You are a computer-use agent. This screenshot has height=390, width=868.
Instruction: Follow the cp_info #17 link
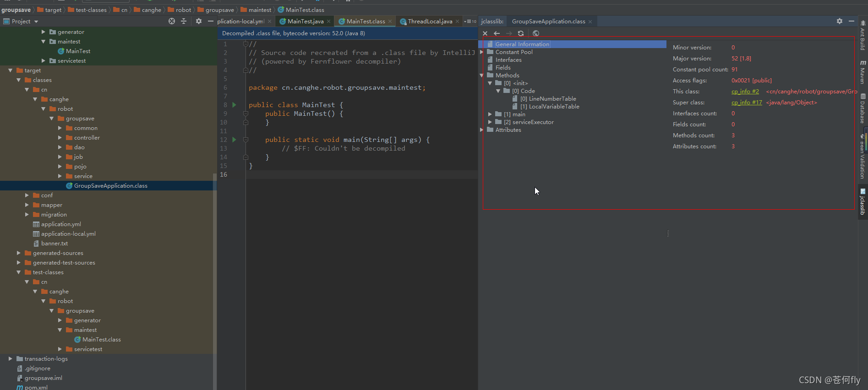pyautogui.click(x=747, y=103)
